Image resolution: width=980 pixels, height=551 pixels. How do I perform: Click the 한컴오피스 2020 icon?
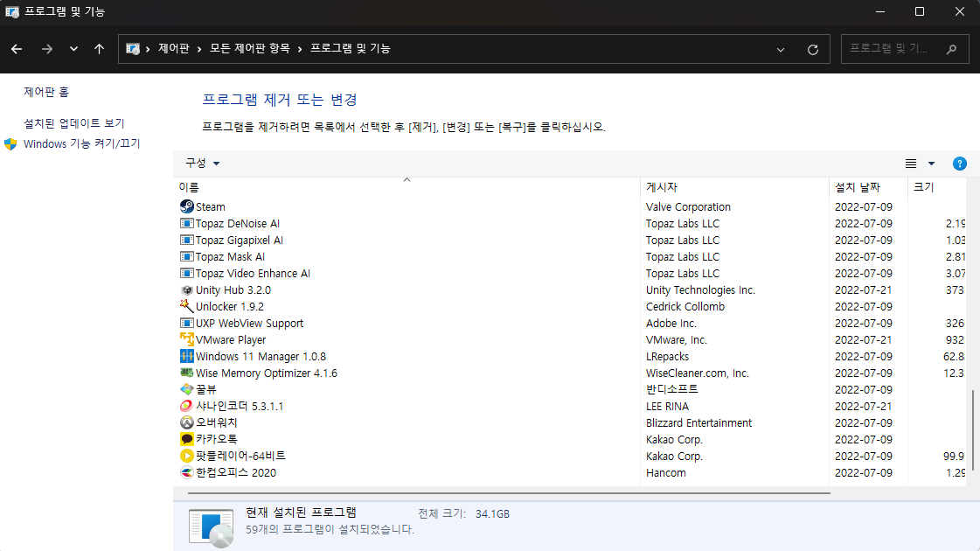pos(186,473)
